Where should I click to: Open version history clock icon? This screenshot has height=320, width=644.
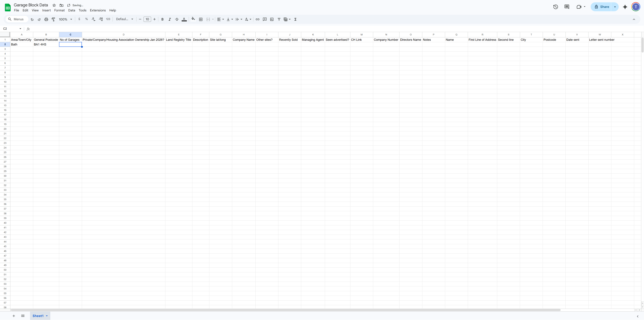pos(555,7)
